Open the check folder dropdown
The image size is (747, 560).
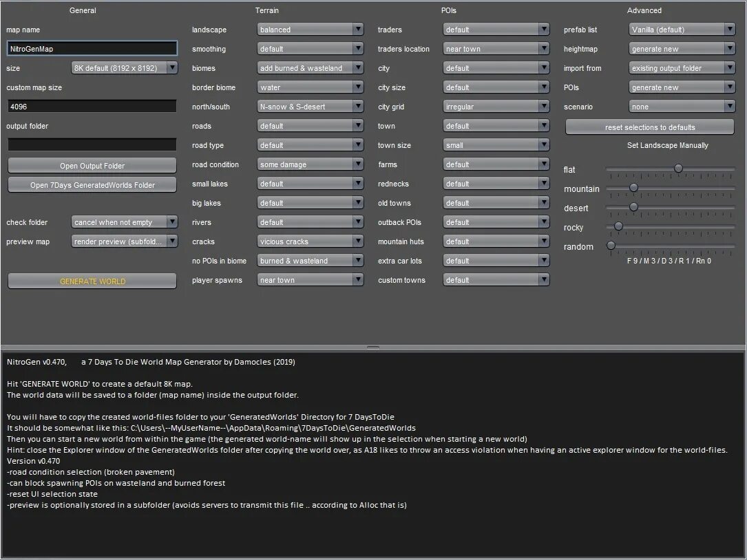pos(125,222)
